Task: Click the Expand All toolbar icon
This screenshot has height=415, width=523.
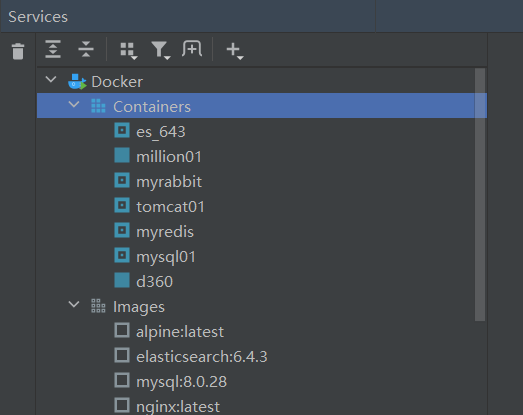Action: coord(53,49)
